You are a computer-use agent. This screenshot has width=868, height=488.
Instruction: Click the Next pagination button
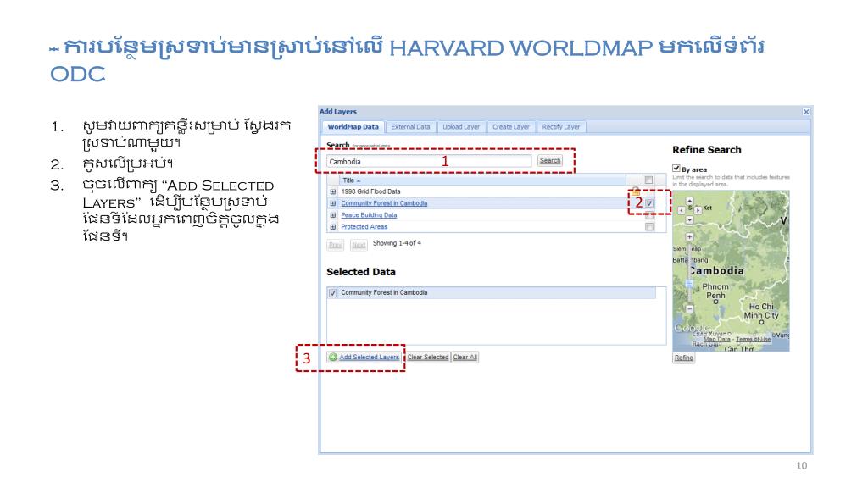[359, 245]
